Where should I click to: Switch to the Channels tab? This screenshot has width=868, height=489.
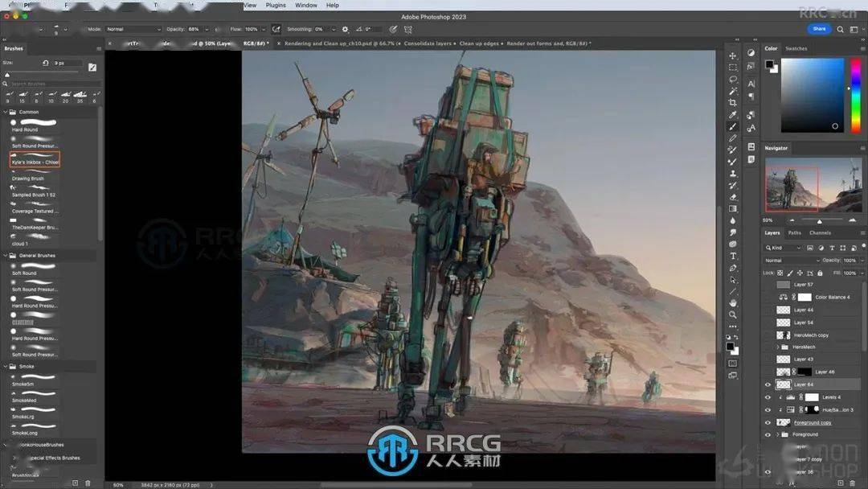coord(820,233)
